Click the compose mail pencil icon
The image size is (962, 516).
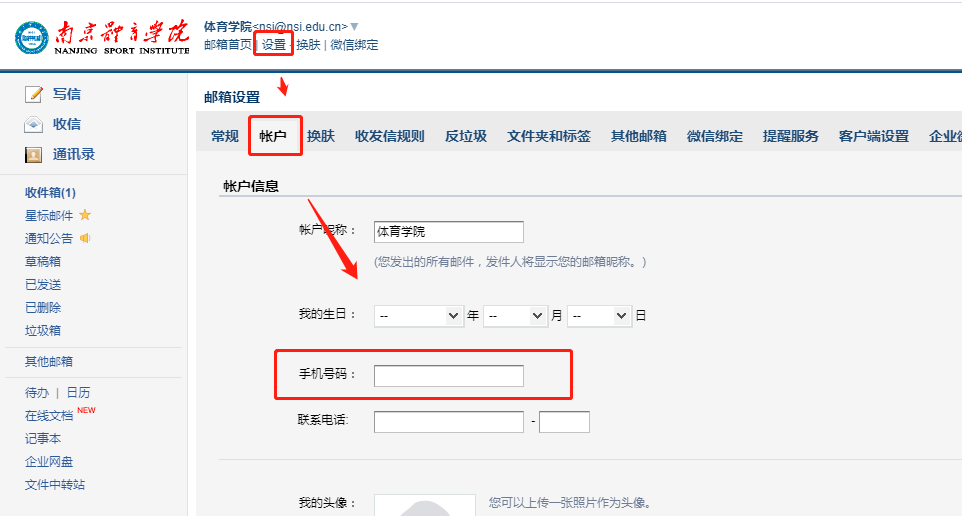34,94
